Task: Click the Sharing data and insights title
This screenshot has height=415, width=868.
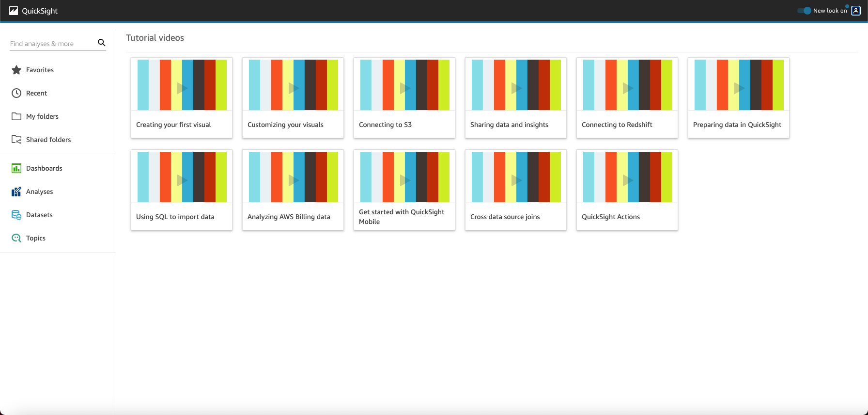Action: coord(509,125)
